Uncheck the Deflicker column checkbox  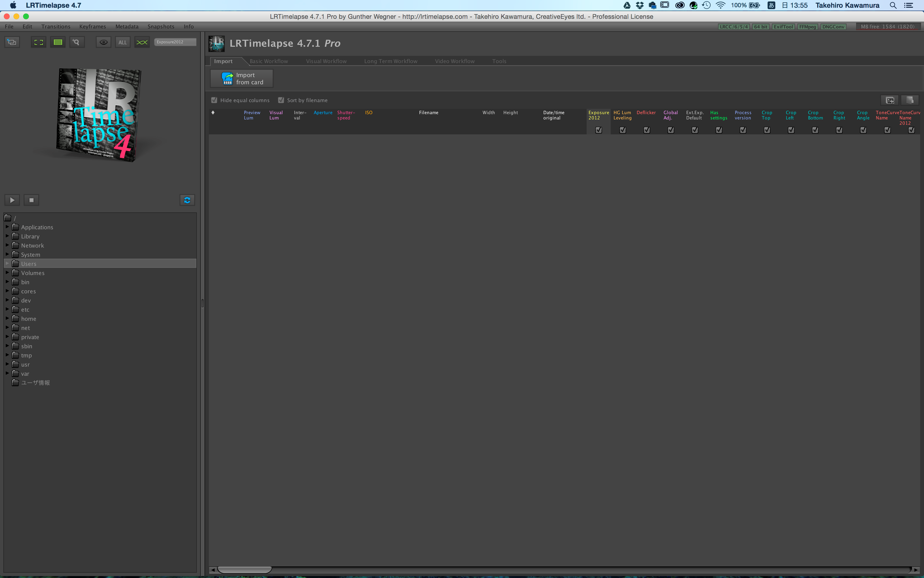pyautogui.click(x=647, y=130)
